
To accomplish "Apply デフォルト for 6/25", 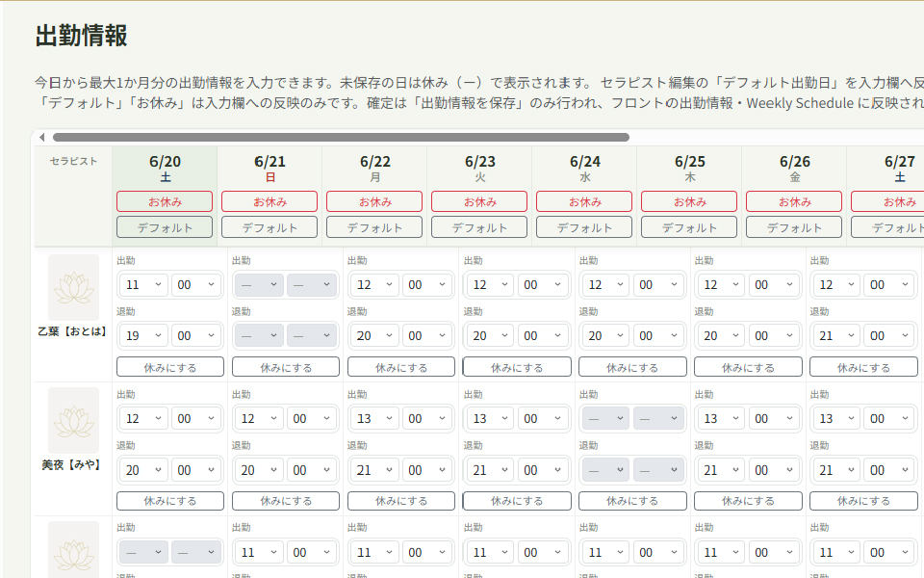I will pos(689,227).
